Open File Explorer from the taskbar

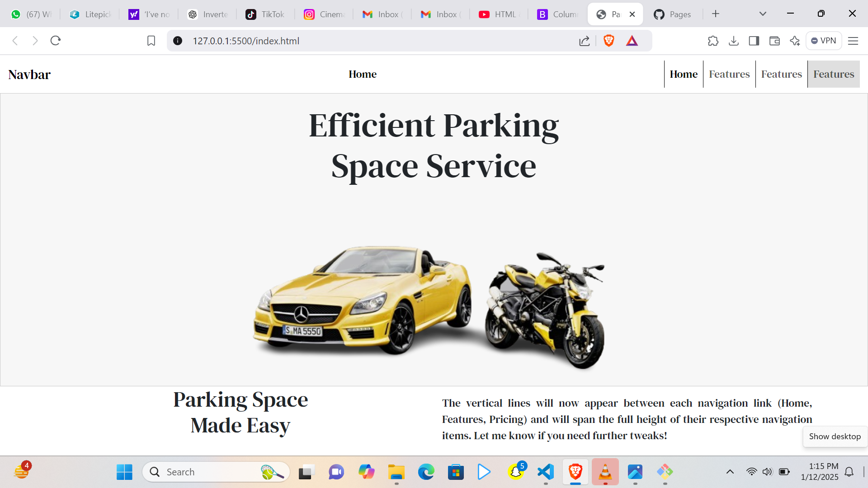396,472
